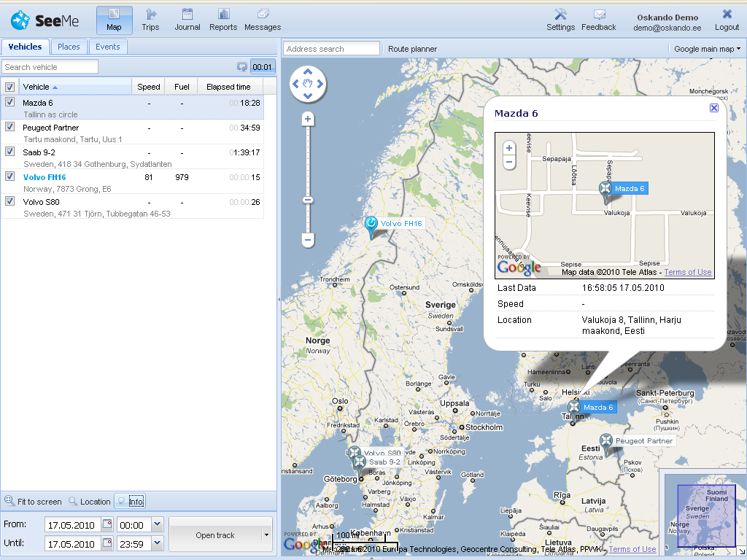The width and height of the screenshot is (747, 560).
Task: Open the Route planner
Action: pos(412,49)
